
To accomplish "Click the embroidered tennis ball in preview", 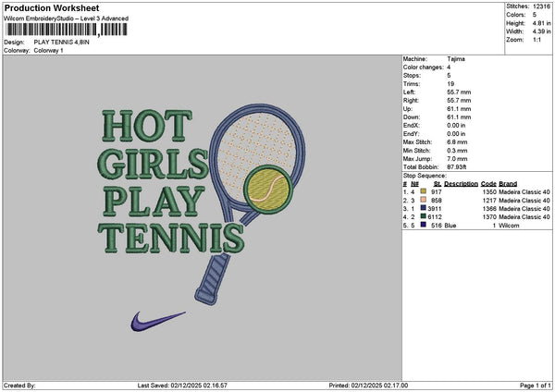I will (268, 190).
